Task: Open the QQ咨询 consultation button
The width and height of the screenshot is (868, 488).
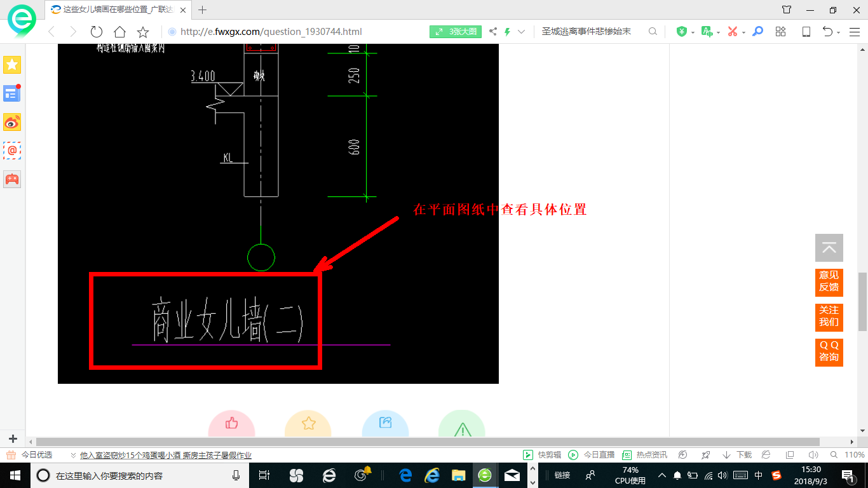Action: pyautogui.click(x=829, y=352)
